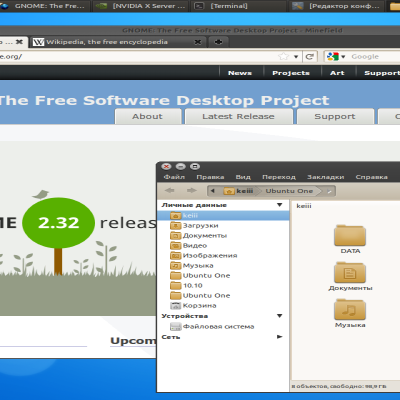Open the About tab on GNOME page
Viewport: 400px width, 400px height.
click(148, 116)
